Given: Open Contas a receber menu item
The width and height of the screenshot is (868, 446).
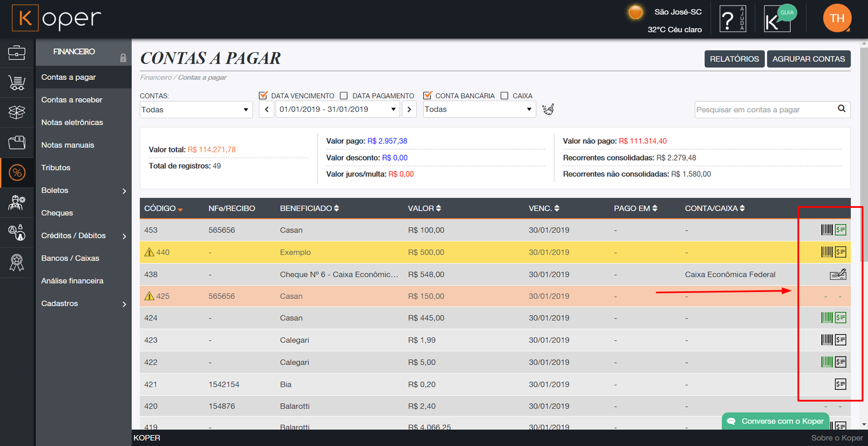Looking at the screenshot, I should pyautogui.click(x=72, y=100).
